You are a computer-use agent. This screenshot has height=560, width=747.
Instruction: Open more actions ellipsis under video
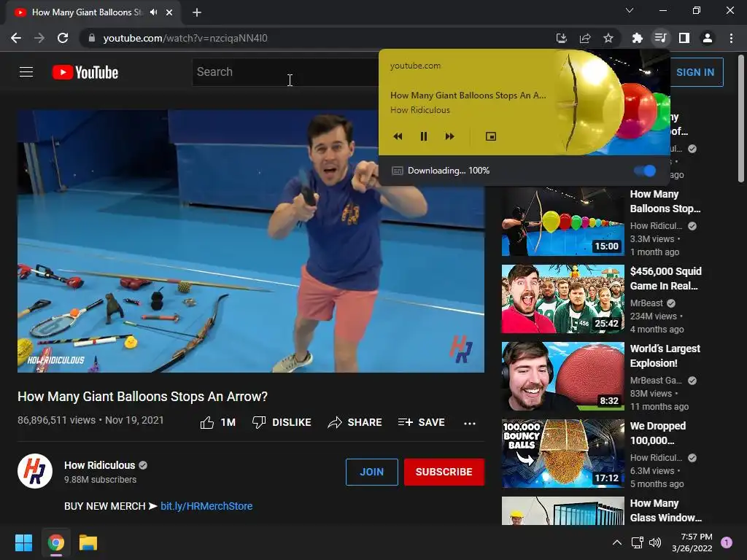[x=470, y=423]
